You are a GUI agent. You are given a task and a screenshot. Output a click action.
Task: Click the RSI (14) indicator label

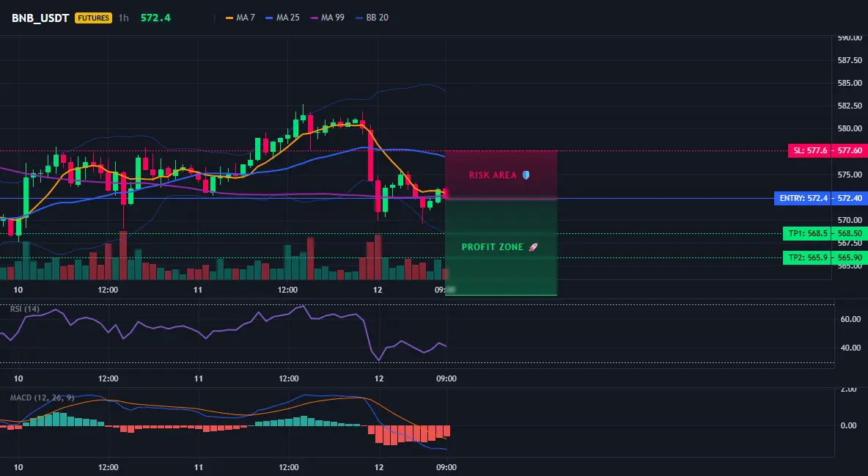(x=25, y=309)
